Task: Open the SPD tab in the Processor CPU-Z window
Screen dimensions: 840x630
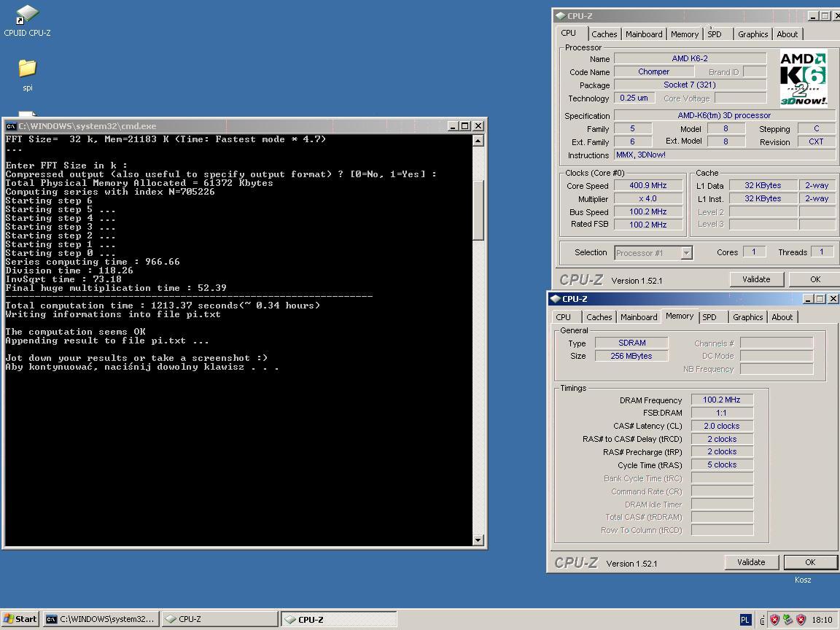Action: tap(715, 34)
